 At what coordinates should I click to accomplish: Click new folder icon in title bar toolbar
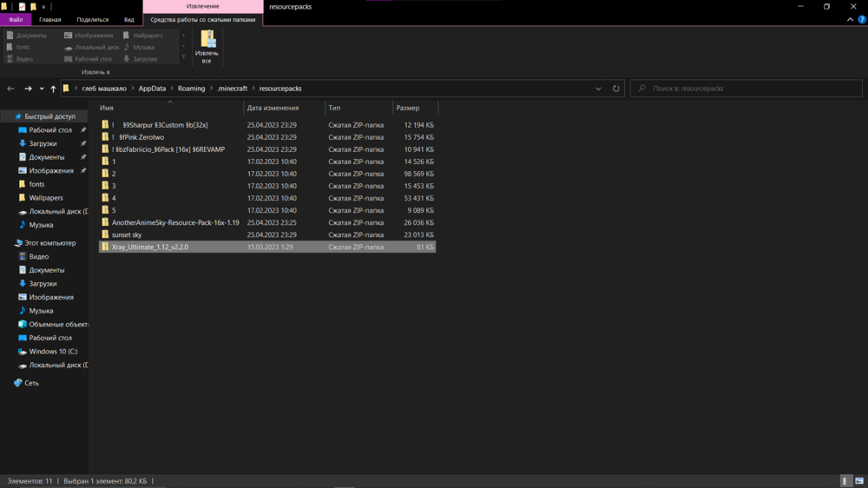coord(33,7)
